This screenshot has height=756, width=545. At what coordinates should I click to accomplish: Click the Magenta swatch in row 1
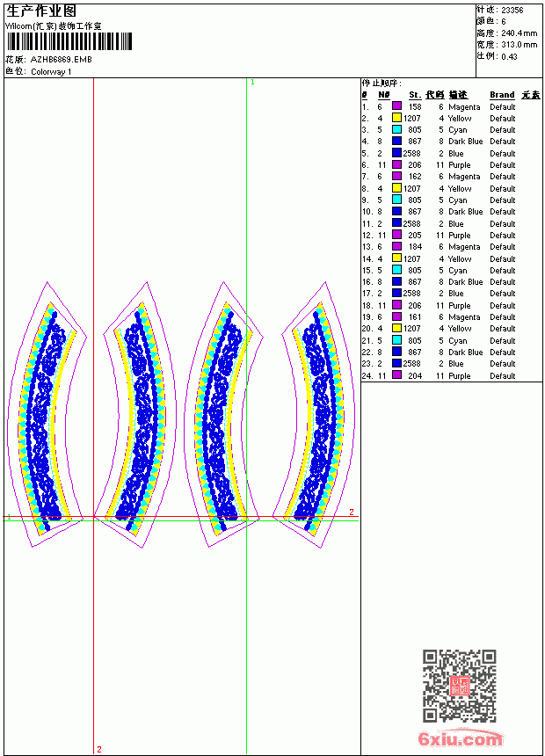point(396,106)
